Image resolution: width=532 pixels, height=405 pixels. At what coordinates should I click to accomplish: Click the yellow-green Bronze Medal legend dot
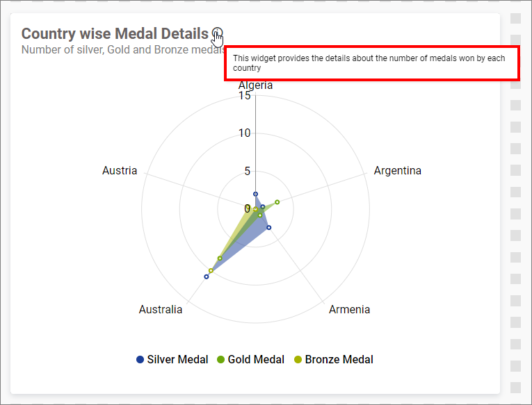(298, 360)
